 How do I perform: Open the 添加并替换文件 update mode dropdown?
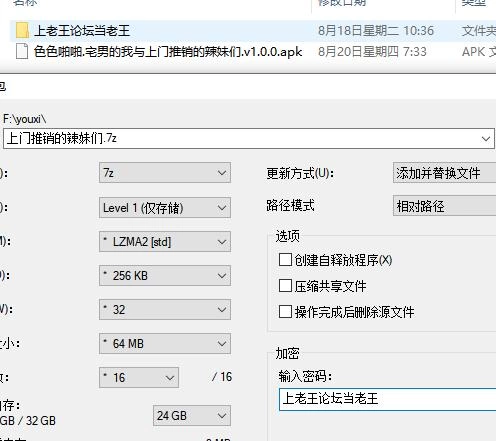pos(444,173)
